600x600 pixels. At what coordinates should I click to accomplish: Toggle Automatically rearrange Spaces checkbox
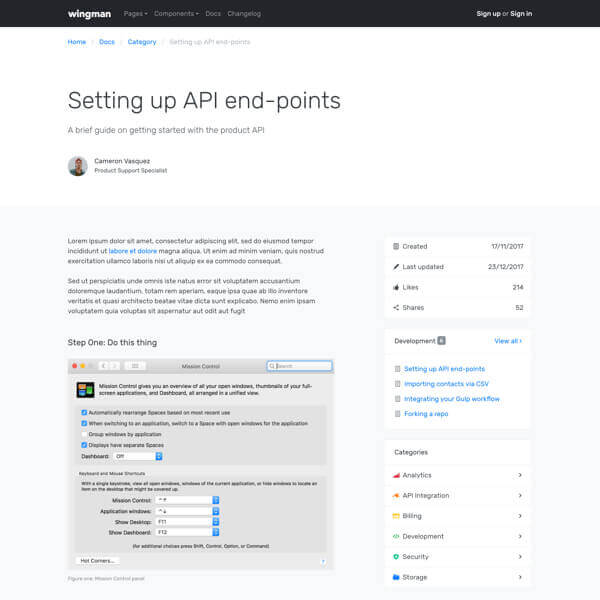click(84, 412)
